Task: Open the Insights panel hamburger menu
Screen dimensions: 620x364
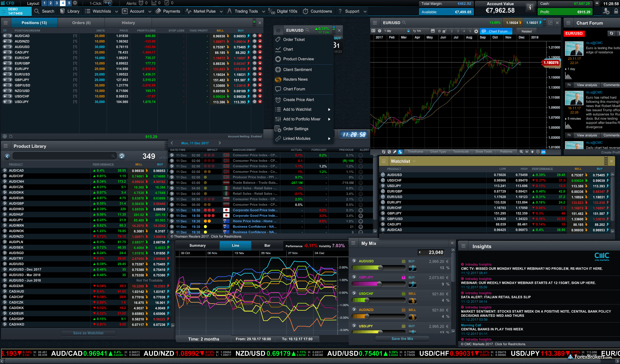Action: [x=463, y=246]
